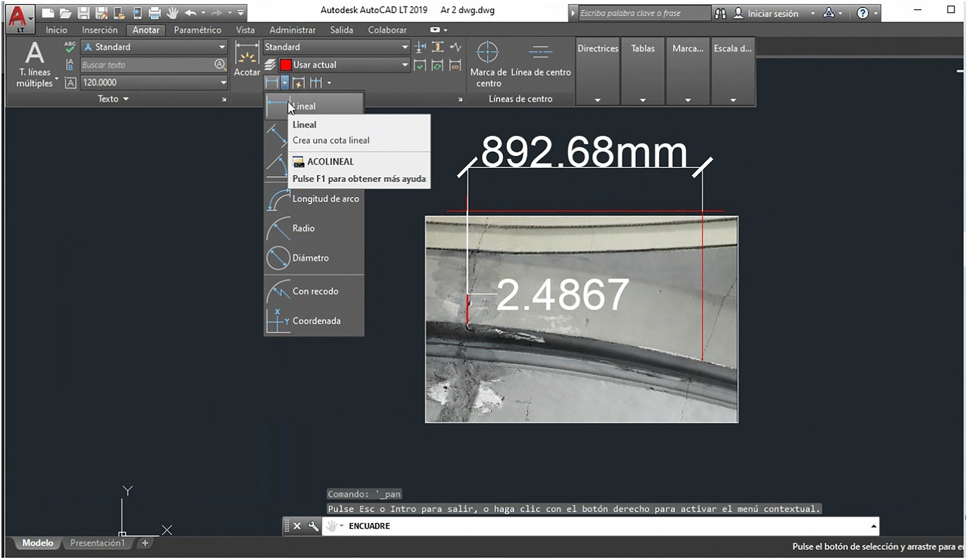This screenshot has height=560, width=967.
Task: Select Longitud de arco dimension option
Action: tap(314, 199)
